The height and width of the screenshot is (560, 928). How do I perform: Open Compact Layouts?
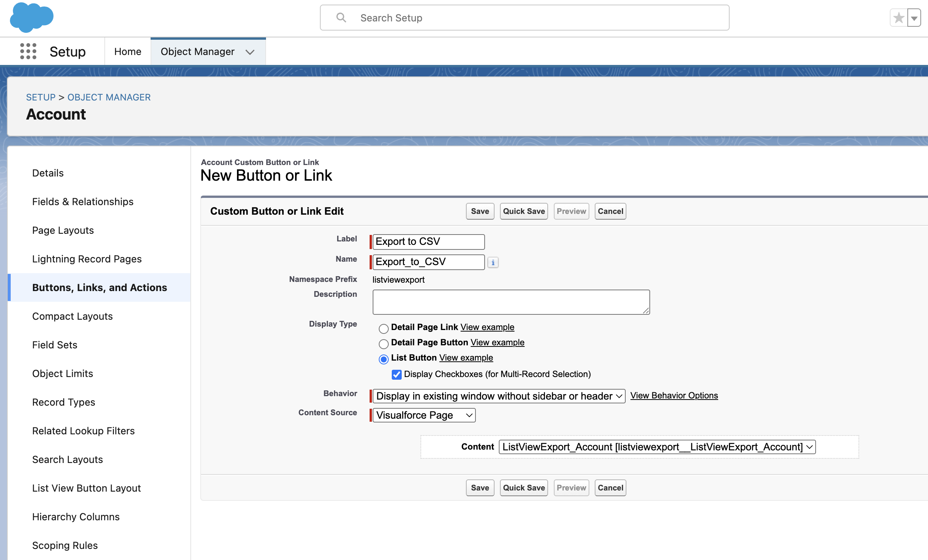click(x=72, y=316)
